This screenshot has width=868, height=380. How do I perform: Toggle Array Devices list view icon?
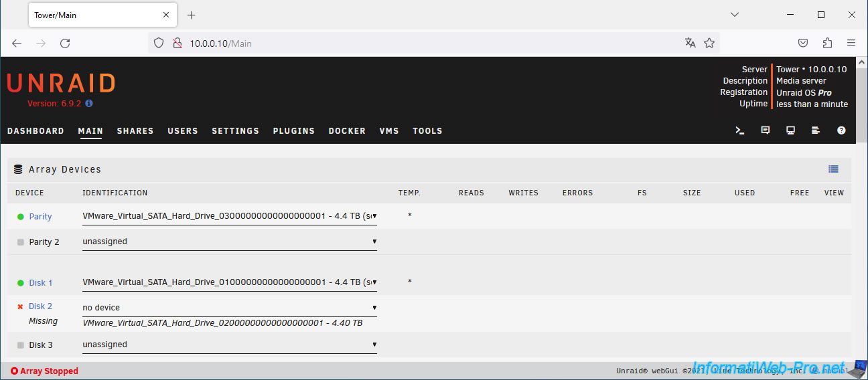click(x=833, y=169)
